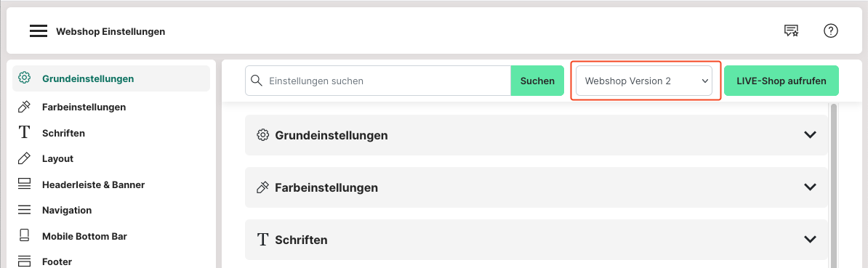Click the Footer icon in sidebar
Screen dimensions: 868x268
24,261
